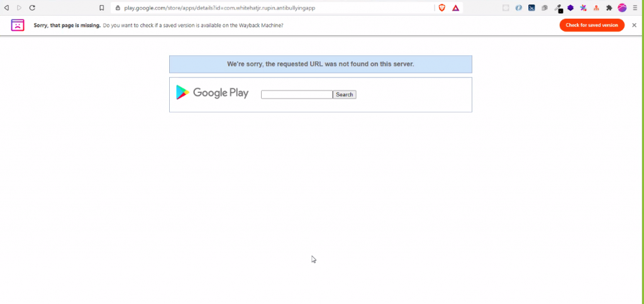Screen dimensions: 644x304
Task: View site info via the padlock icon
Action: 118,8
